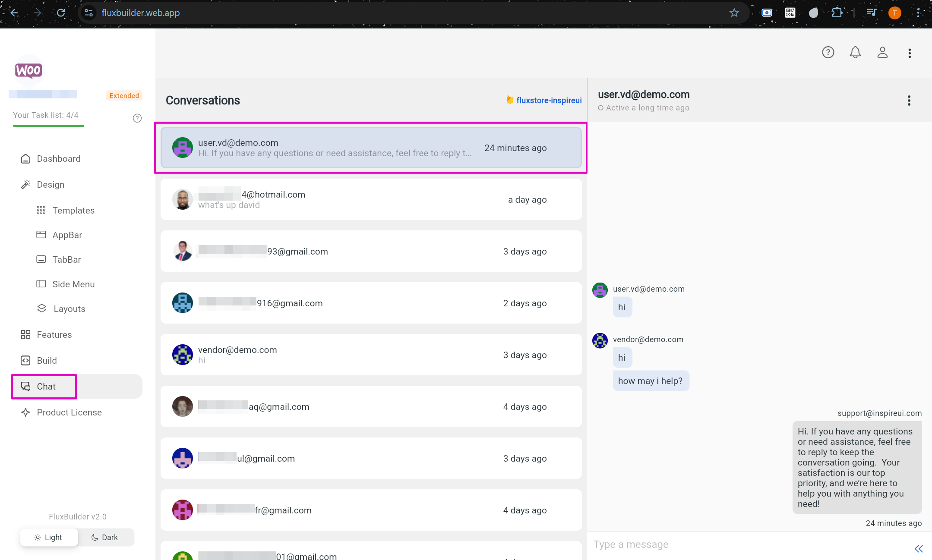Click the double-chevron icon beside message box
Screen dimensions: 932x560
point(918,549)
